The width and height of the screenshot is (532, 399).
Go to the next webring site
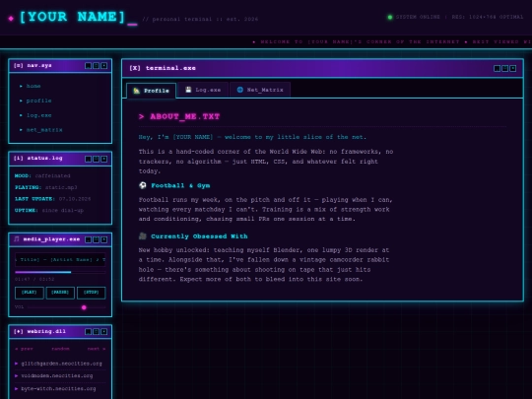tap(97, 349)
